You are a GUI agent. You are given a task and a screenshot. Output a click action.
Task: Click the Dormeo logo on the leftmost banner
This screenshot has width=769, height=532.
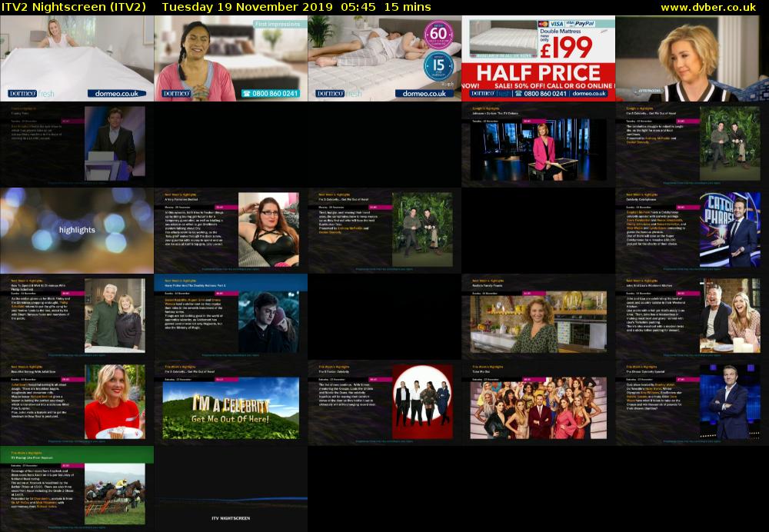pos(23,93)
